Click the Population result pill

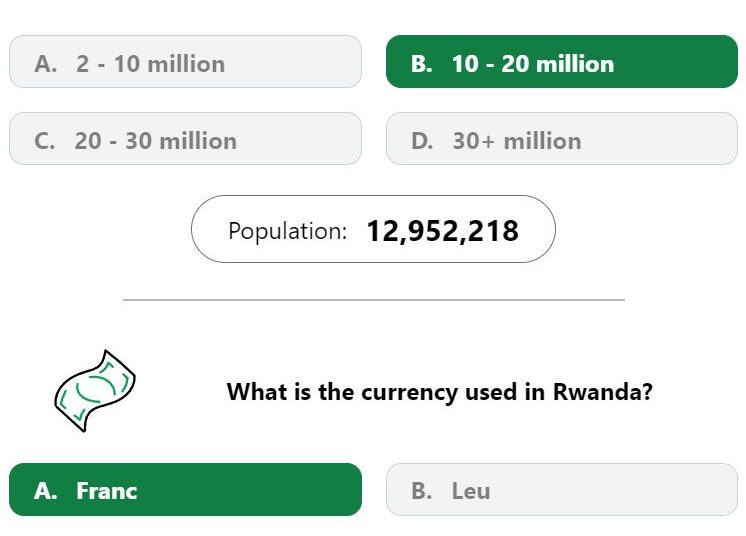373,229
